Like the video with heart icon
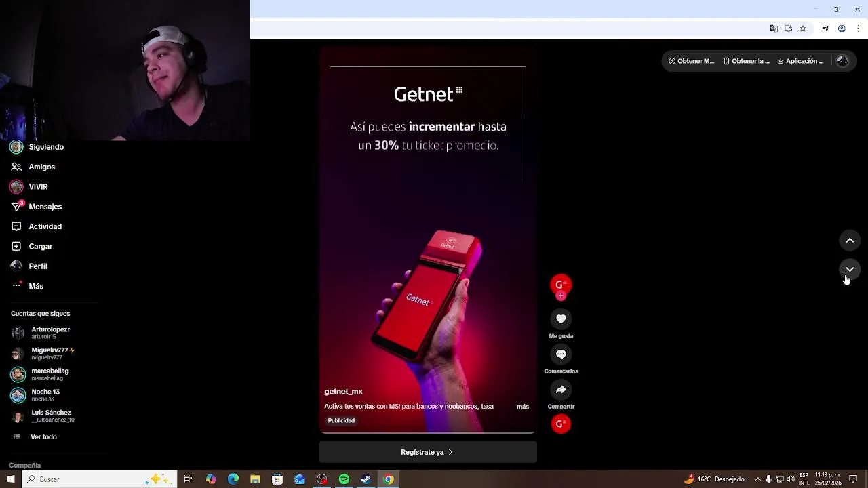Image resolution: width=868 pixels, height=488 pixels. (561, 319)
